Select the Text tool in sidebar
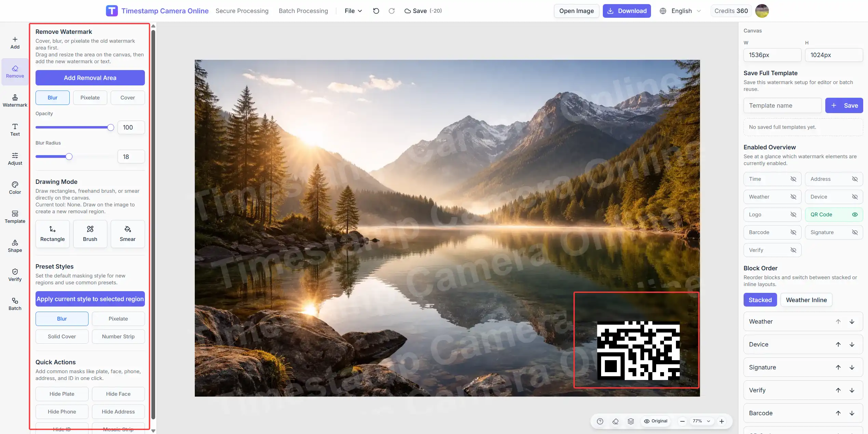This screenshot has width=868, height=434. click(15, 130)
